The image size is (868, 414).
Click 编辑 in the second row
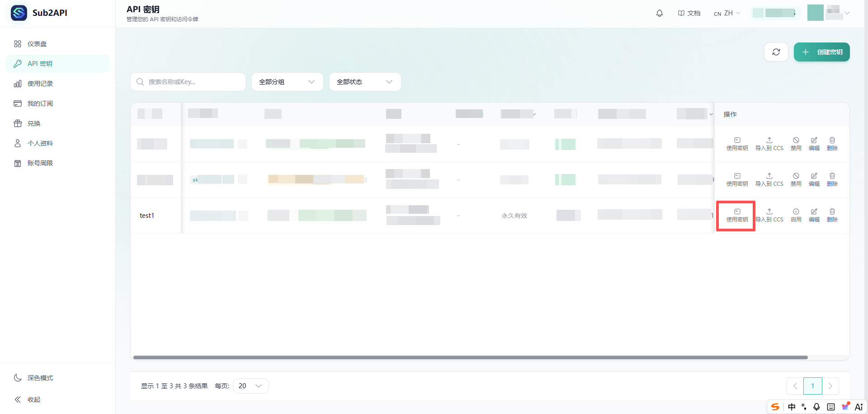(x=814, y=180)
